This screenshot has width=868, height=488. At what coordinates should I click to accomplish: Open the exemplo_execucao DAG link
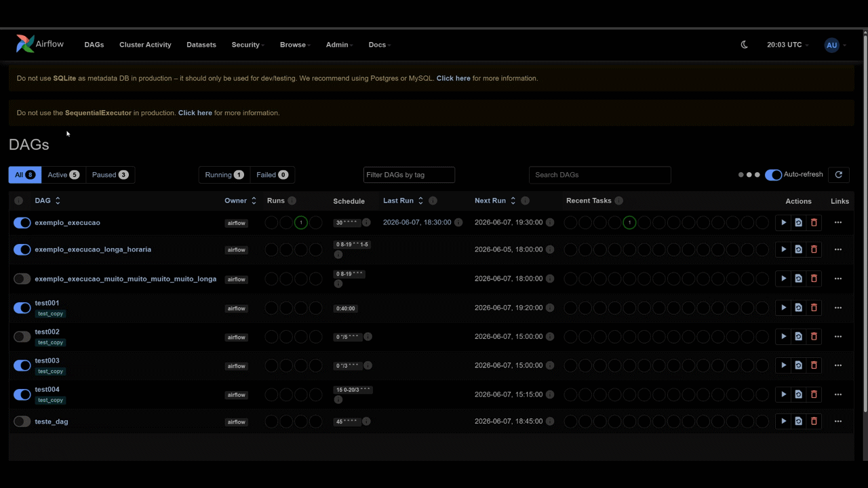[68, 222]
